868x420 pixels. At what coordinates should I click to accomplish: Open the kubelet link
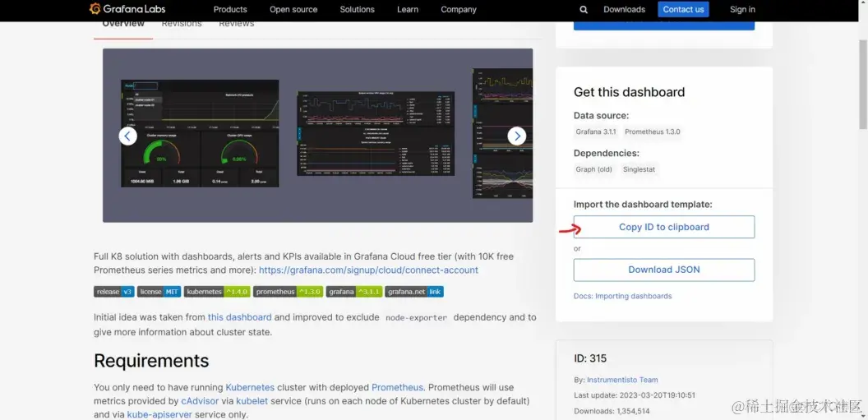[x=252, y=400]
